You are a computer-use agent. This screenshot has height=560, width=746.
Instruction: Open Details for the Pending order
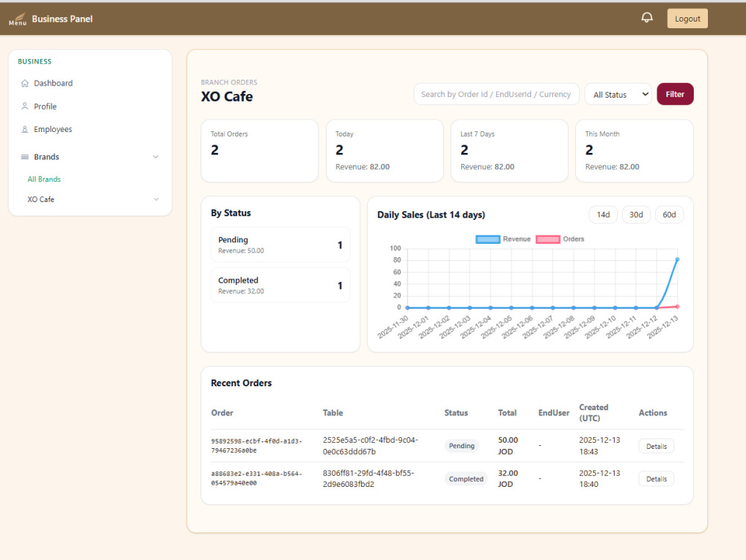[x=656, y=447]
